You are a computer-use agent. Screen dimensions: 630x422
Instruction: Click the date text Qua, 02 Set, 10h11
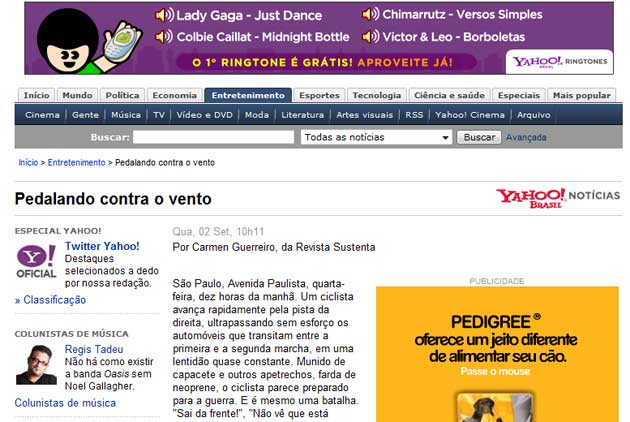[218, 231]
